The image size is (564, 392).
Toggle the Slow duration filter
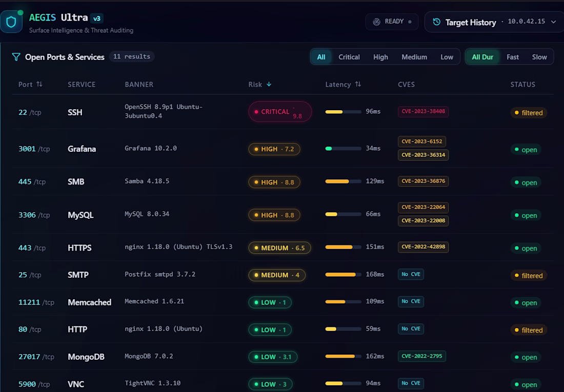pyautogui.click(x=539, y=57)
